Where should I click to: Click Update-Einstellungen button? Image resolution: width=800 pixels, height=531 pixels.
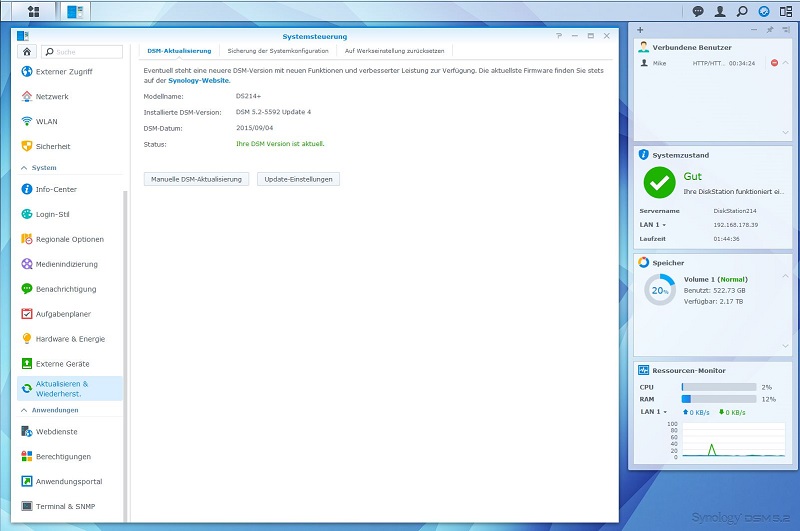[298, 180]
